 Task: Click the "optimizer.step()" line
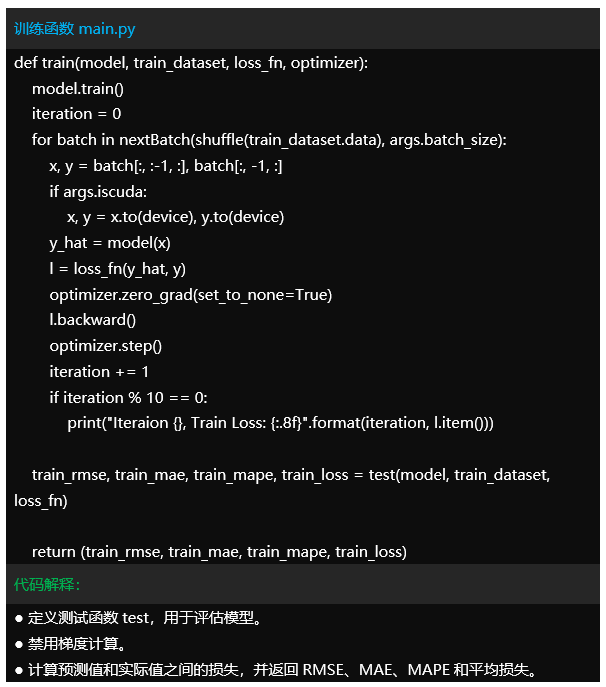pos(106,346)
